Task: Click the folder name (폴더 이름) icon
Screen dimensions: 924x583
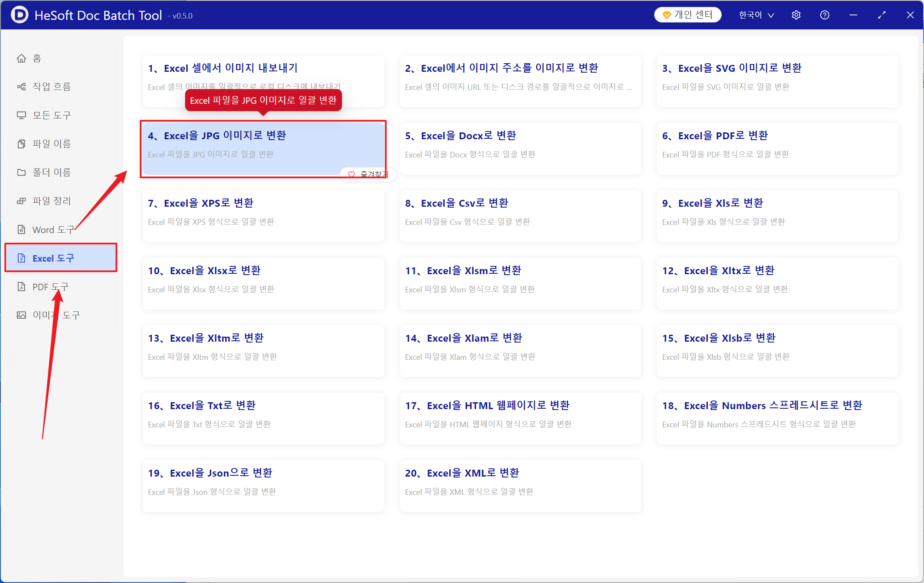Action: click(x=21, y=172)
